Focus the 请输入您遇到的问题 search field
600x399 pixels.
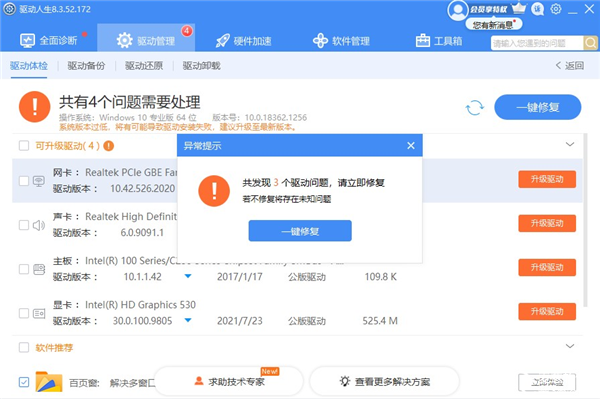tap(537, 43)
